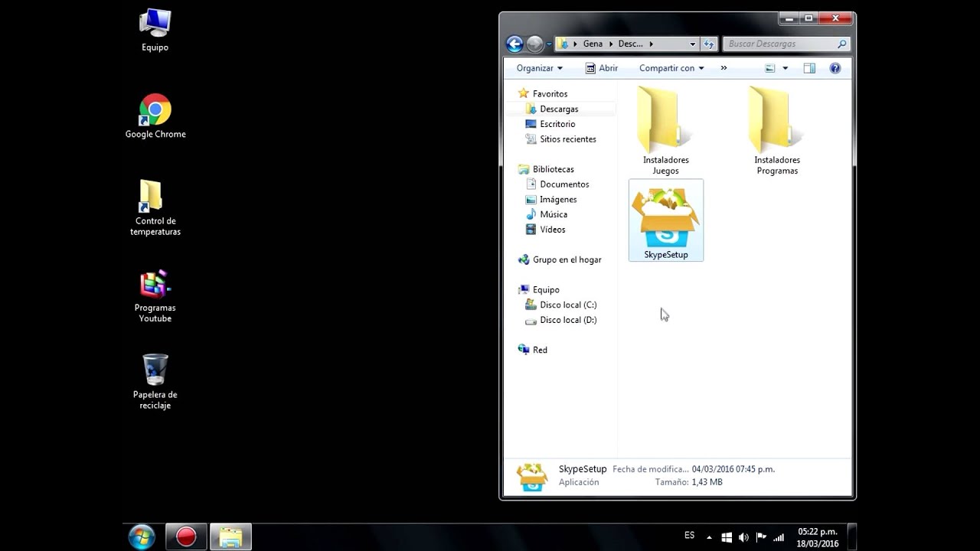This screenshot has width=980, height=551.
Task: Show more toolbar commands chevron
Action: [724, 68]
